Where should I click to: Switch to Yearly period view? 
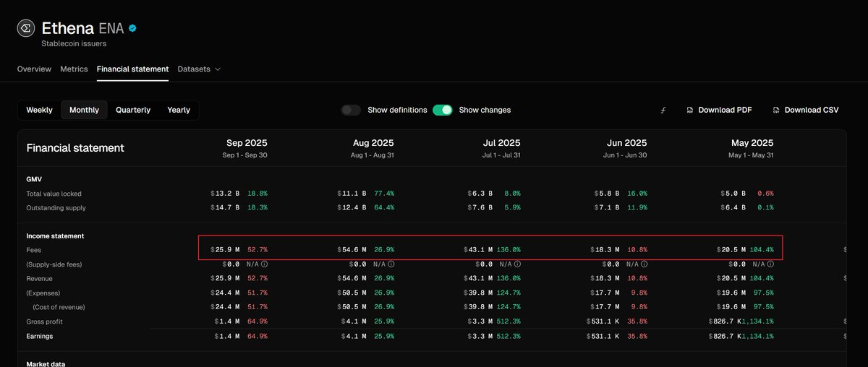tap(179, 110)
